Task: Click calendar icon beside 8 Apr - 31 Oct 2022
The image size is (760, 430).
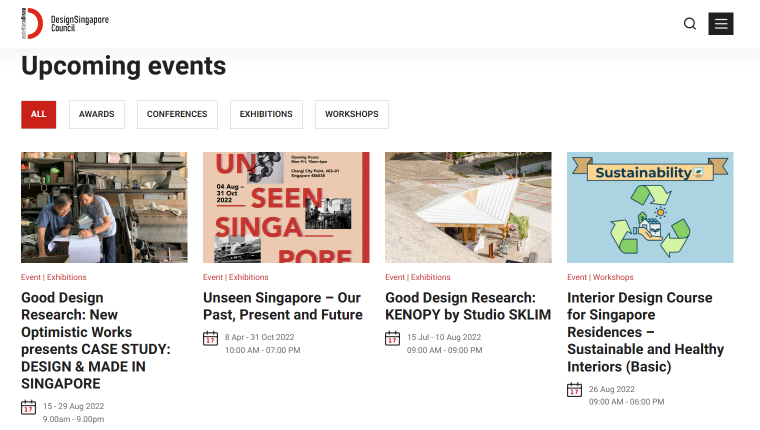Action: 210,338
